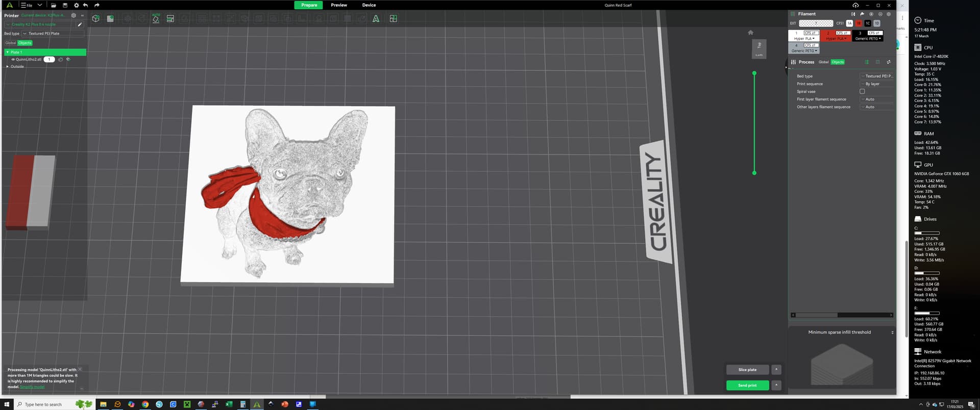Switch to the Preview tab
The width and height of the screenshot is (980, 410).
tap(339, 5)
